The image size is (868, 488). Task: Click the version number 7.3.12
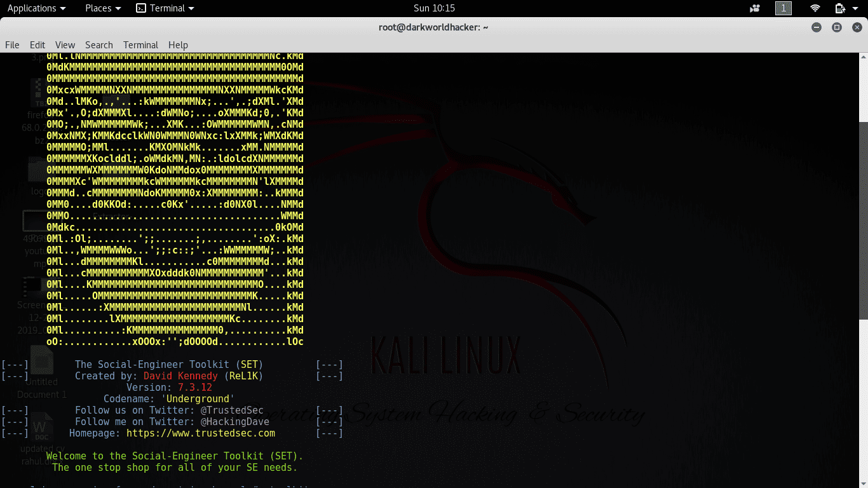[x=195, y=388]
